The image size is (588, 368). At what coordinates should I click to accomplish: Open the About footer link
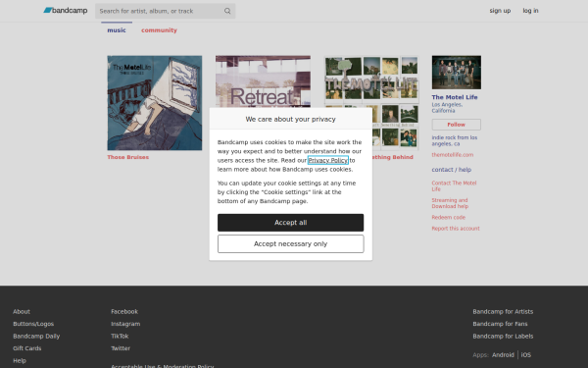tap(22, 312)
